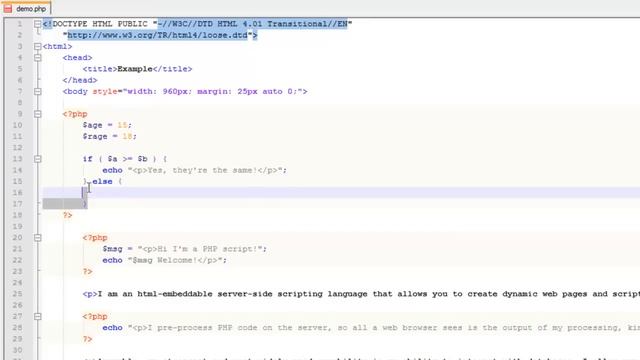Image resolution: width=640 pixels, height=360 pixels.
Task: Click the <?php tag on line 9
Action: pyautogui.click(x=75, y=114)
